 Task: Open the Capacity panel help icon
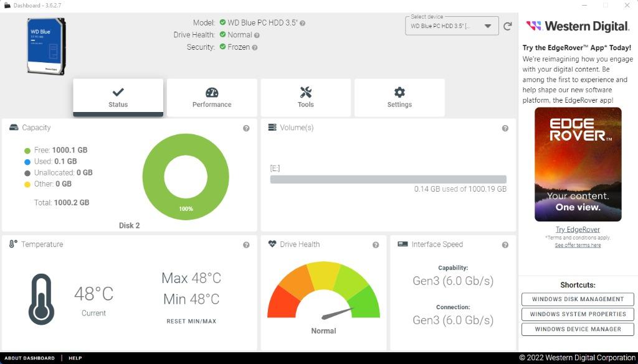coord(246,128)
